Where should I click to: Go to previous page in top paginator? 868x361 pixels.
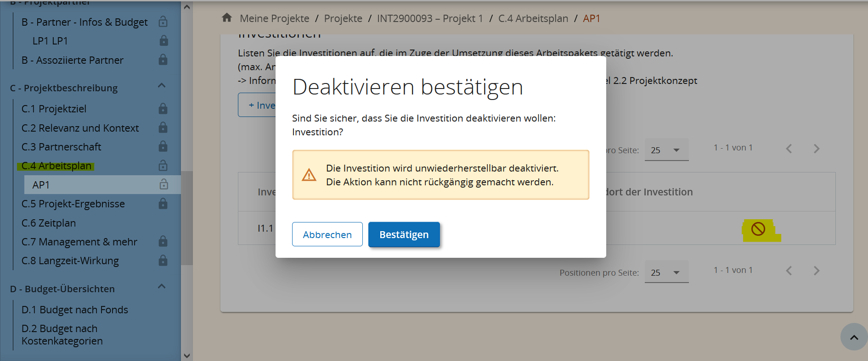pyautogui.click(x=789, y=149)
